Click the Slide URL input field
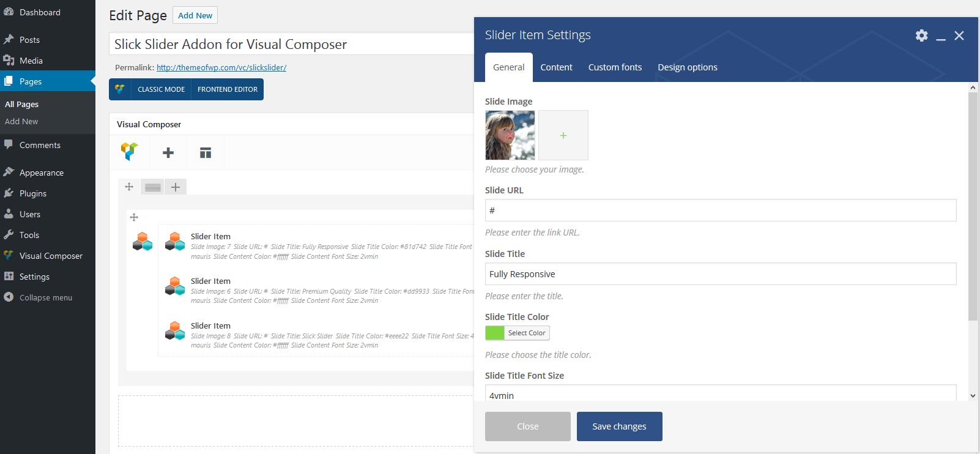The width and height of the screenshot is (980, 454). coord(721,210)
